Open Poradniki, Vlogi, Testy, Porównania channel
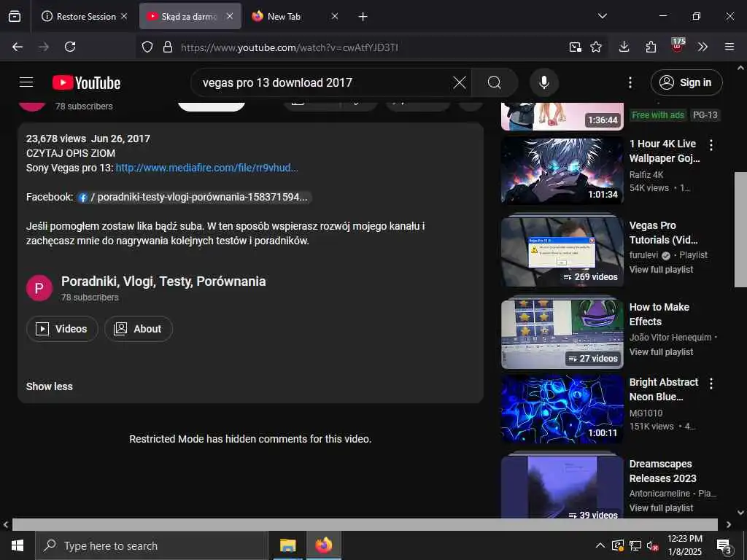747x560 pixels. point(163,281)
